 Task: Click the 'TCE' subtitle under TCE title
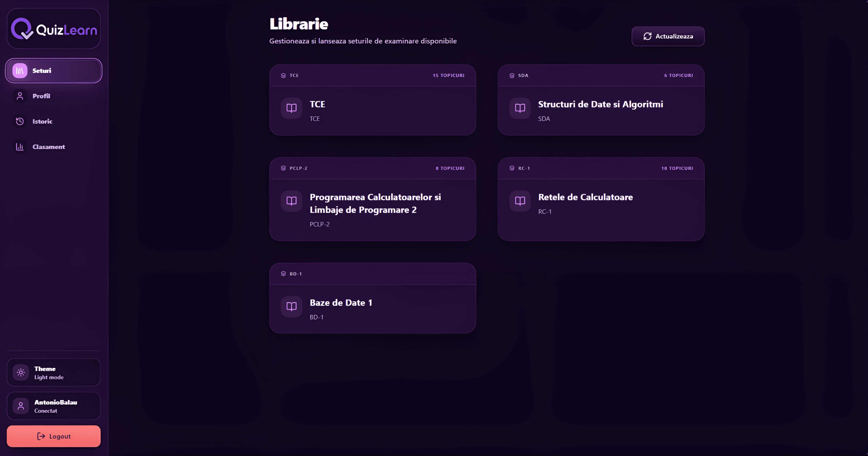(315, 119)
